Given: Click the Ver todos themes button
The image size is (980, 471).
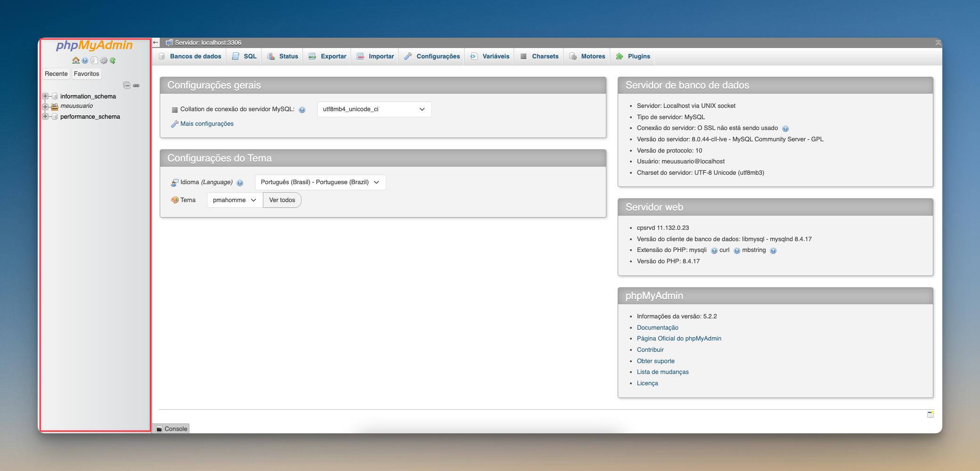Looking at the screenshot, I should tap(282, 200).
